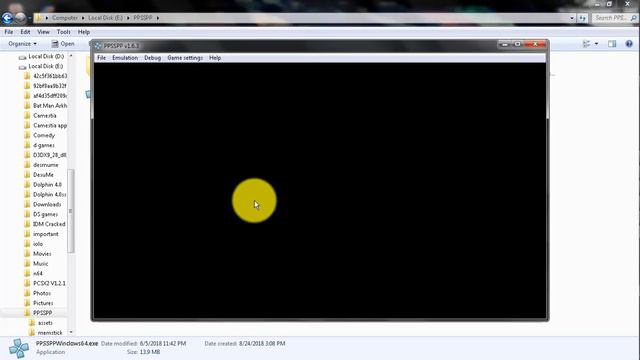Select the d games folder
This screenshot has width=640, height=360.
tap(44, 145)
